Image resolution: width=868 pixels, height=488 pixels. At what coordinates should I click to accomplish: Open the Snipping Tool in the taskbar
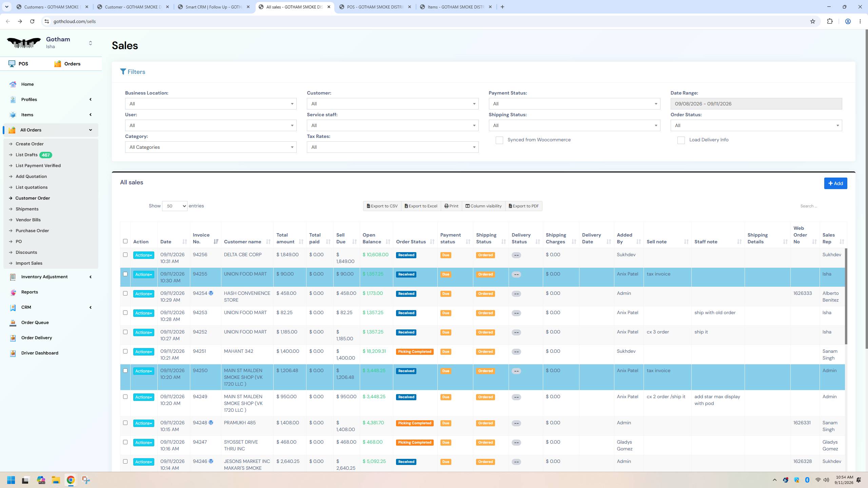click(86, 480)
